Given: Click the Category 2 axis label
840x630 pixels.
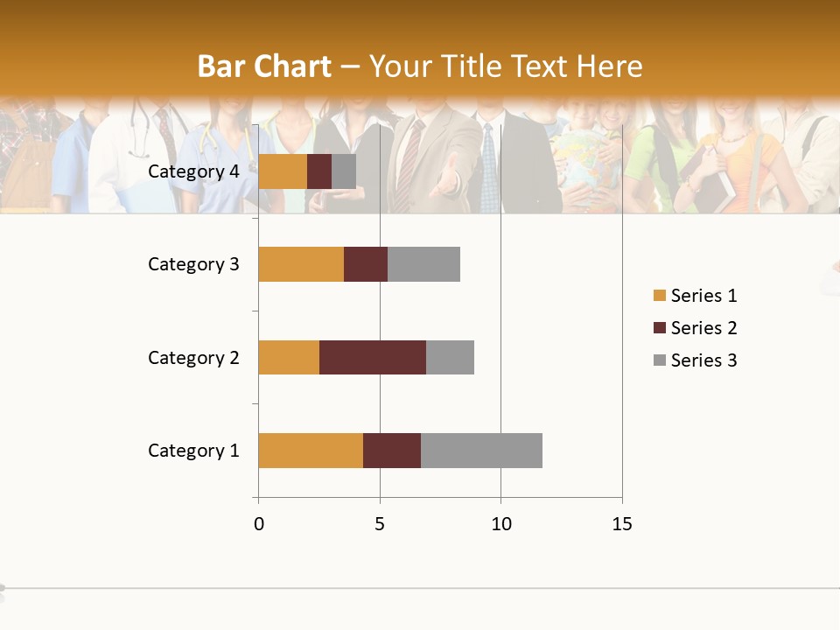Looking at the screenshot, I should coord(193,358).
